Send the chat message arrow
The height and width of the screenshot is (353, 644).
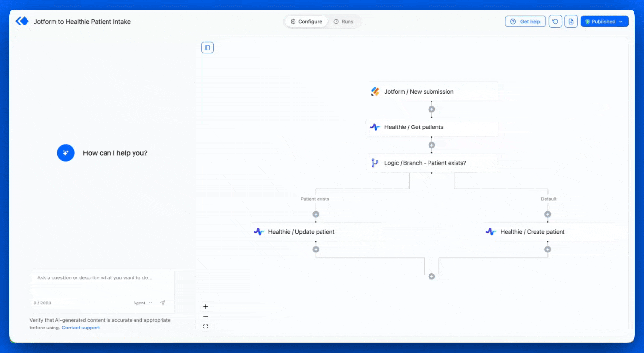[162, 303]
